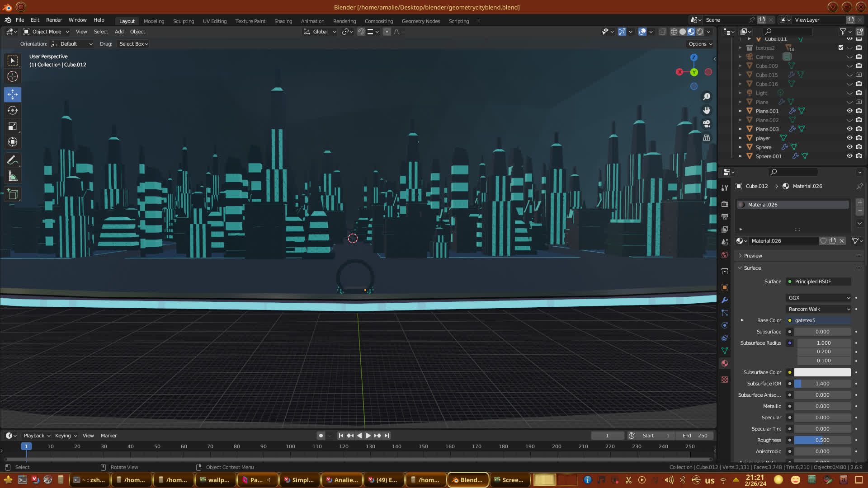Select the Measure tool
Image resolution: width=868 pixels, height=488 pixels.
[x=13, y=176]
